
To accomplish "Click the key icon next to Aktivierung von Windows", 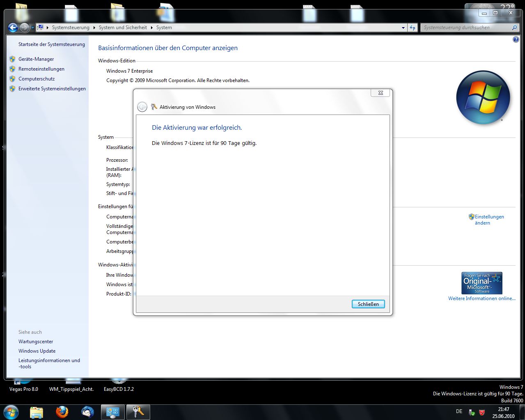I will pos(154,107).
